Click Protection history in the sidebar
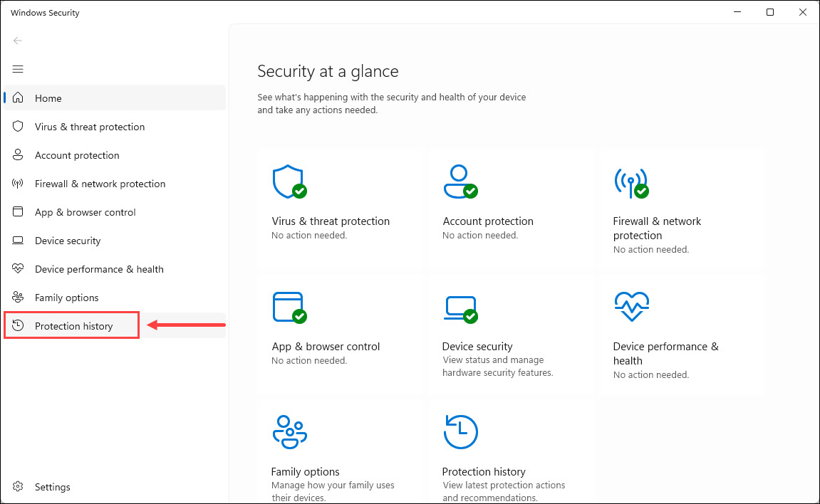Viewport: 820px width, 504px height. pos(73,326)
